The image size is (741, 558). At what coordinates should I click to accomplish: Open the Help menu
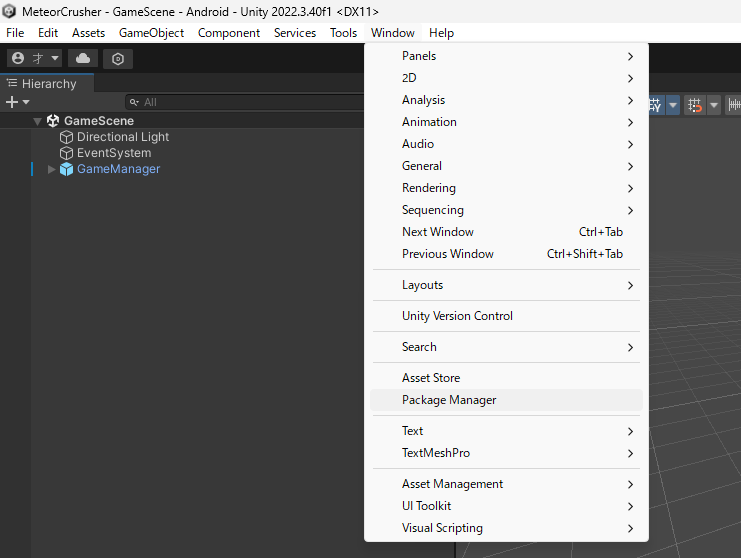441,33
